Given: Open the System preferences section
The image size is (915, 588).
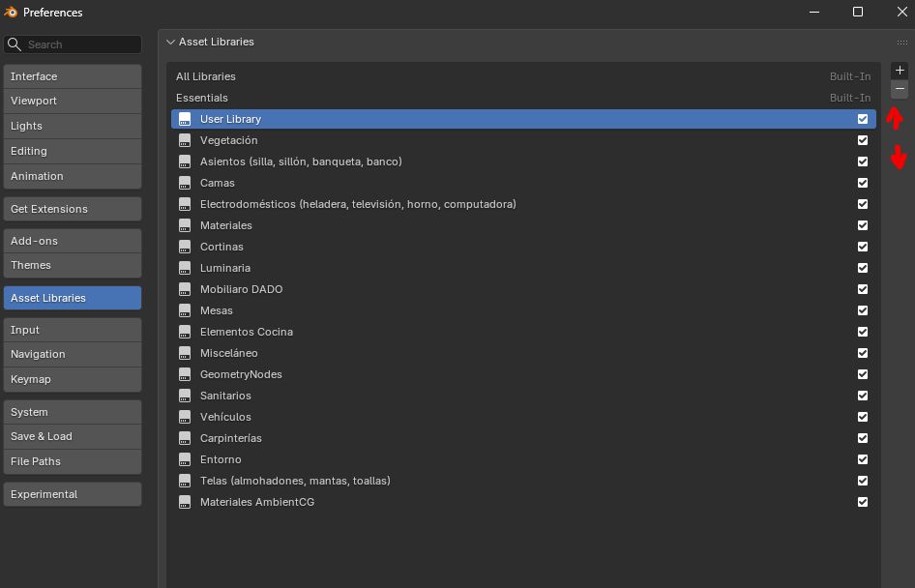Looking at the screenshot, I should 73,412.
